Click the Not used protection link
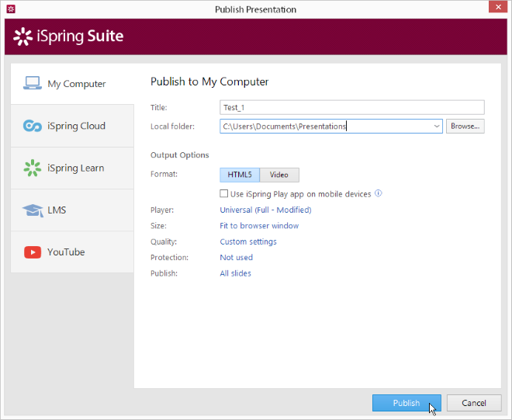Image resolution: width=512 pixels, height=420 pixels. (x=237, y=257)
